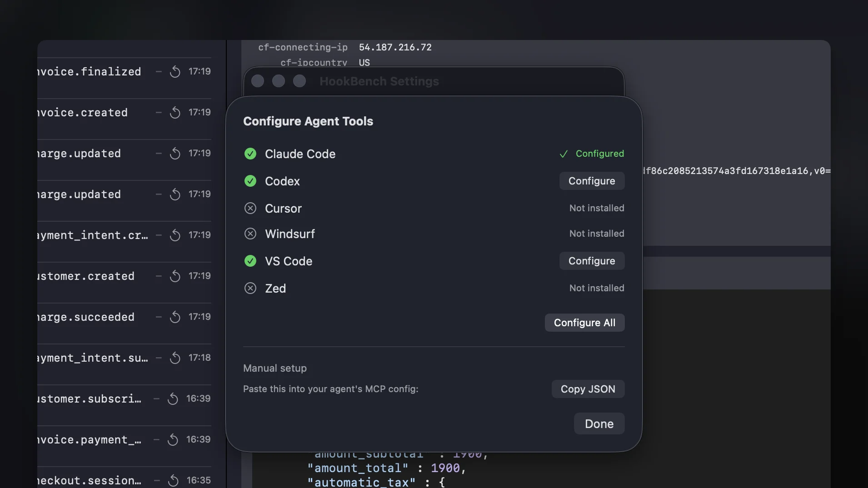Viewport: 868px width, 488px height.
Task: Click Done to close the dialog
Action: [599, 423]
